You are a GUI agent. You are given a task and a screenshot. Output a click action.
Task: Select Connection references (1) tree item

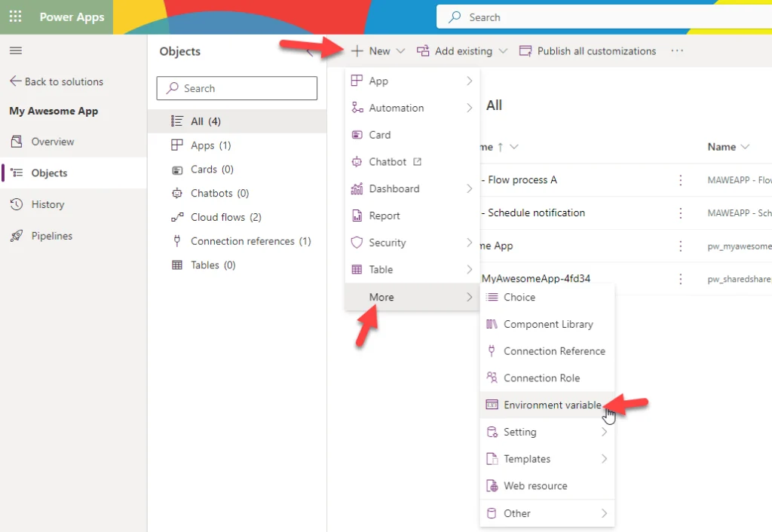[x=237, y=241]
